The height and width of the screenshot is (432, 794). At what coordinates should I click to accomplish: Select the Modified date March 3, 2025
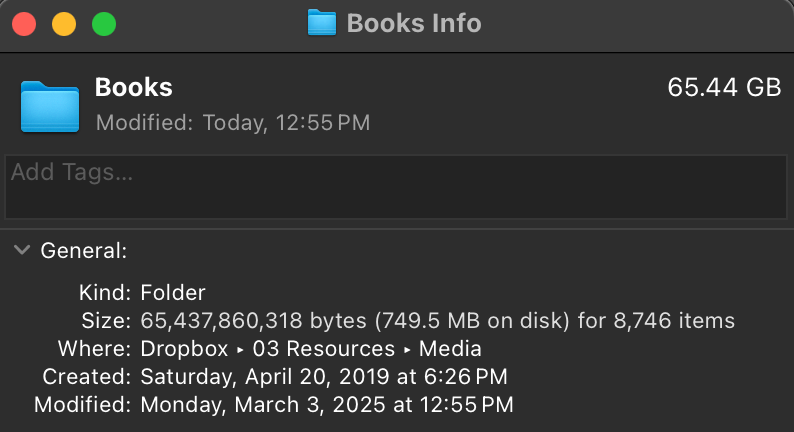[327, 405]
